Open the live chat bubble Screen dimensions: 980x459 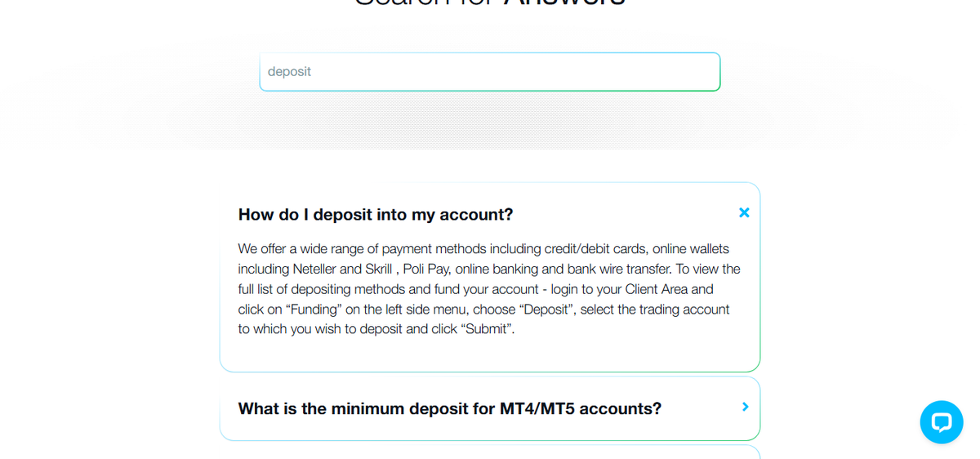[x=942, y=422]
